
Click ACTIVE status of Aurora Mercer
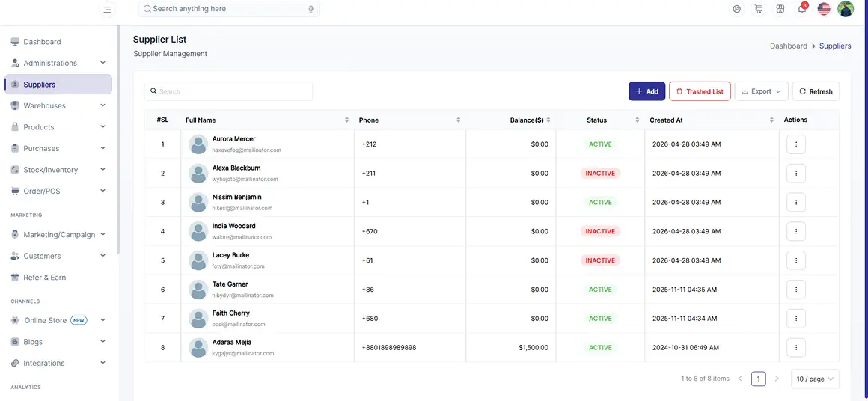coord(600,144)
